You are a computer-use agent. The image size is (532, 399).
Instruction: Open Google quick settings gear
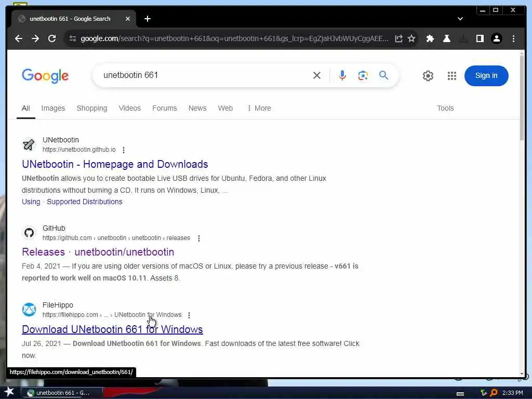pyautogui.click(x=428, y=76)
